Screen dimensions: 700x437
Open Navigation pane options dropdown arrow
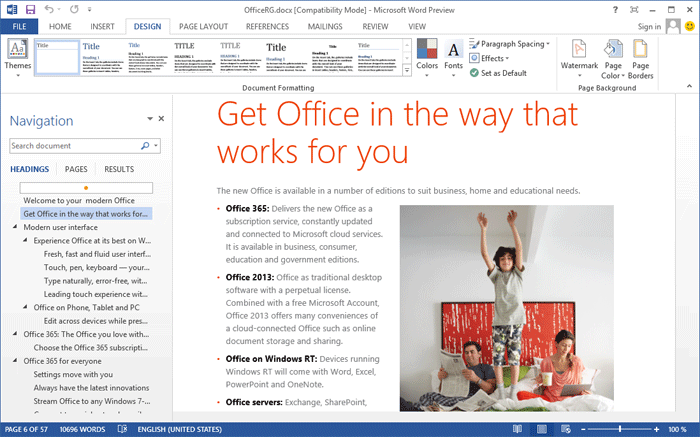click(x=150, y=119)
